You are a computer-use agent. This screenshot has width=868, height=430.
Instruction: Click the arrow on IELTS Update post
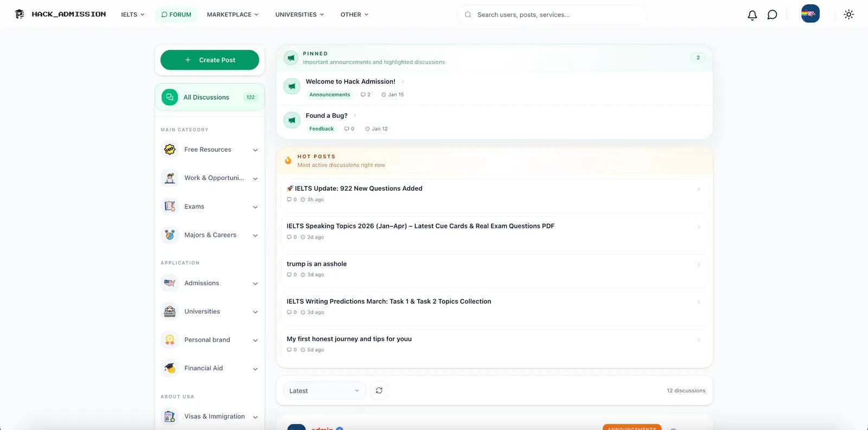pyautogui.click(x=699, y=189)
